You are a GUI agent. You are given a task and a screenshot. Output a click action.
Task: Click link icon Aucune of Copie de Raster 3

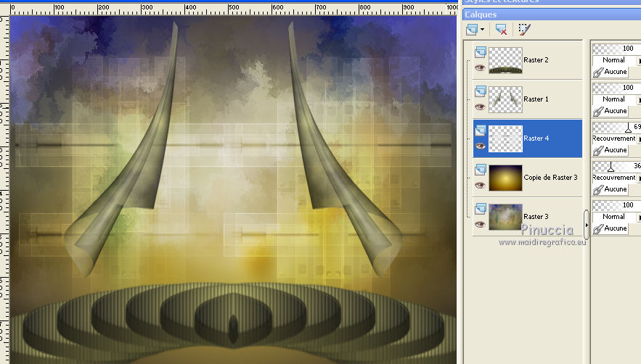point(611,189)
